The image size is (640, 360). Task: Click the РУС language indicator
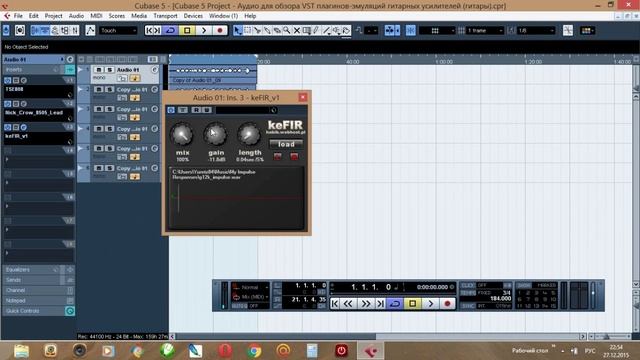coord(590,351)
